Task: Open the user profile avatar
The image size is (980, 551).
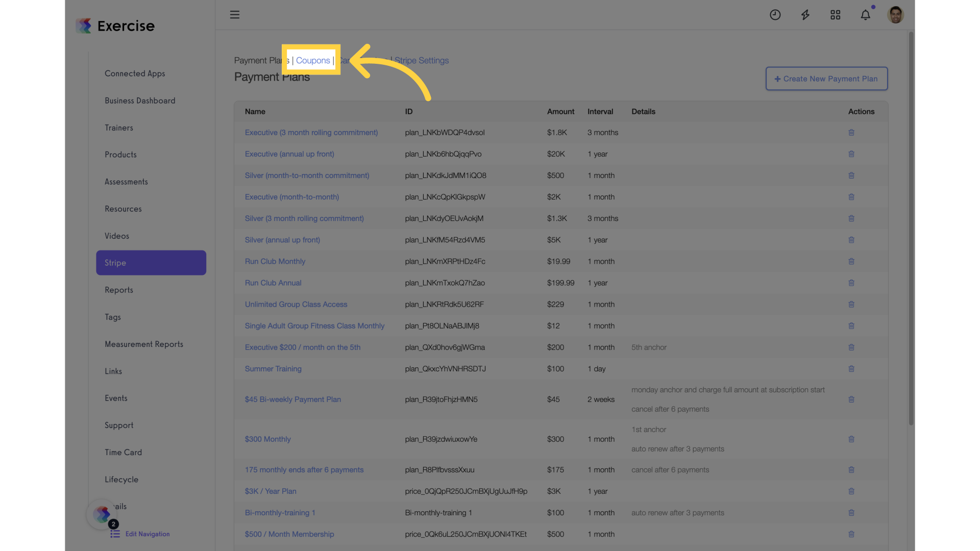Action: coord(895,15)
